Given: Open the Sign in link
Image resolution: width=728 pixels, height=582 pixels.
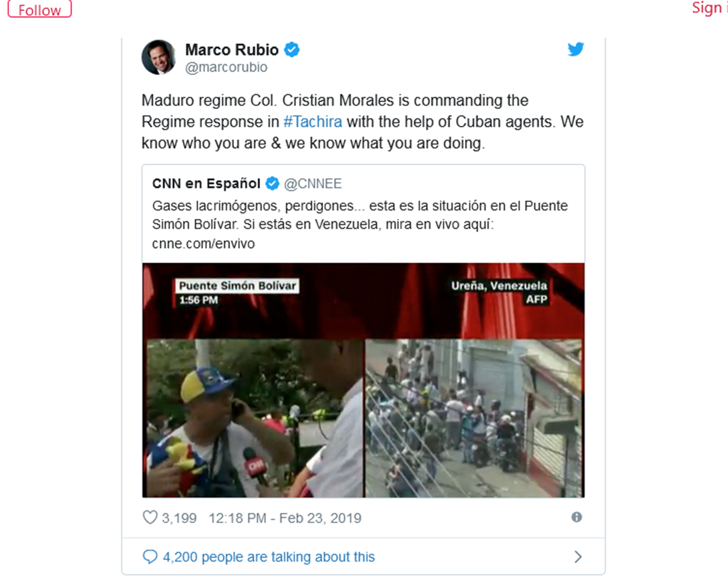Looking at the screenshot, I should point(710,8).
